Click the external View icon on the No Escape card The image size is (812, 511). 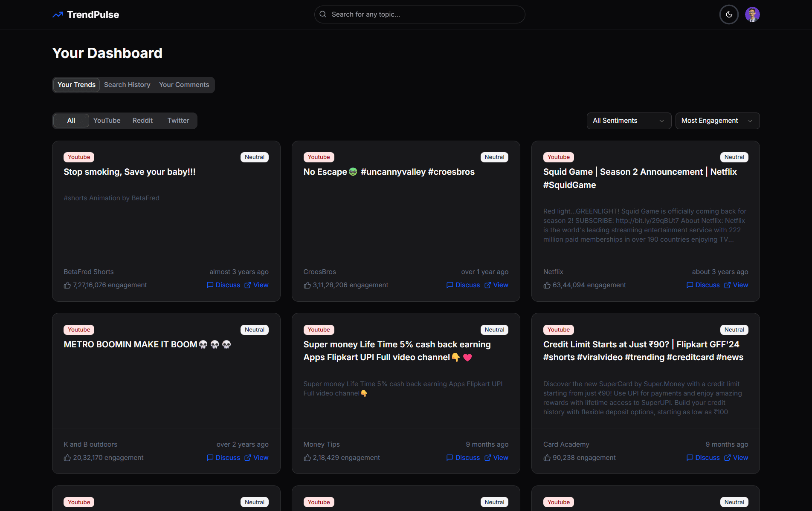pos(487,285)
